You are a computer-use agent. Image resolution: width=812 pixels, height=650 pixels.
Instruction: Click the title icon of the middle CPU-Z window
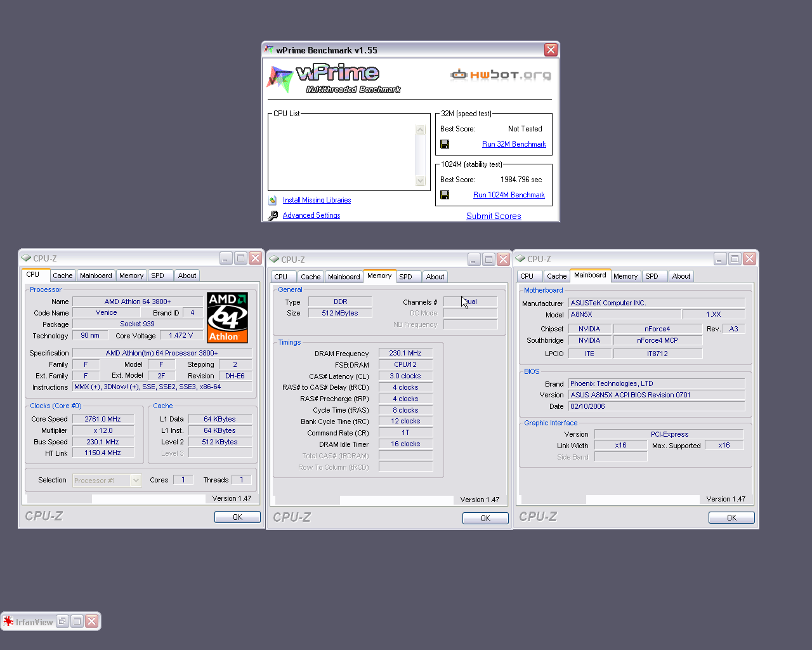(274, 259)
